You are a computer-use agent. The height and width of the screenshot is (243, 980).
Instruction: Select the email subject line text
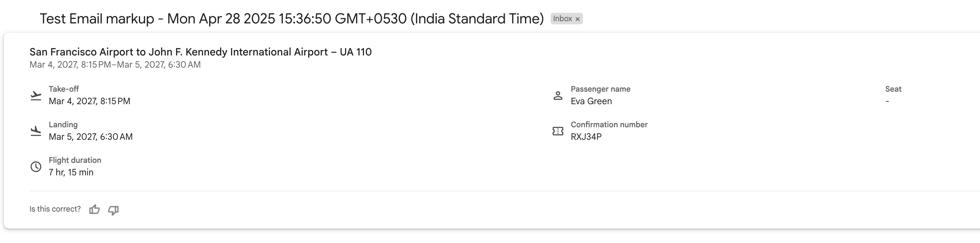(x=291, y=19)
